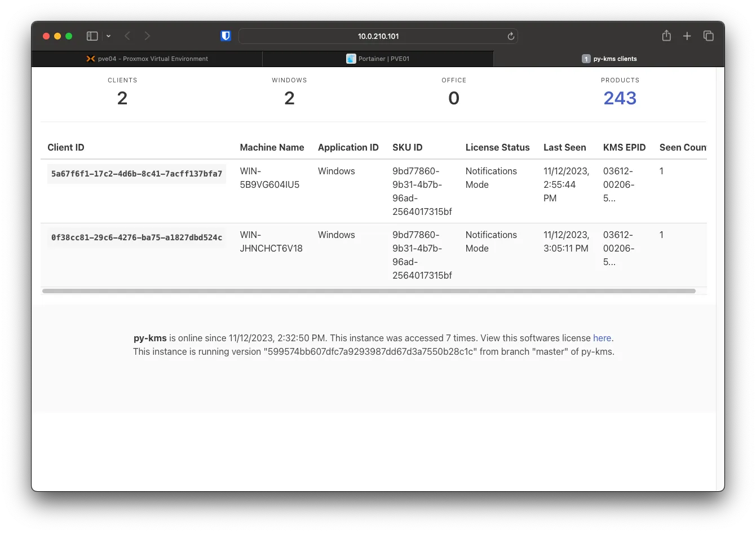Open the license 'here' link
Image resolution: width=756 pixels, height=533 pixels.
click(x=602, y=338)
